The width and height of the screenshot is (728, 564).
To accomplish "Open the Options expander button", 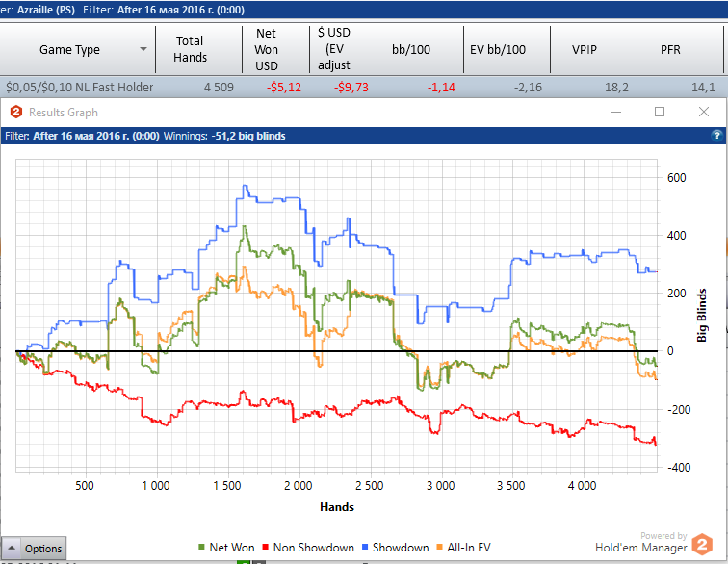I will point(34,549).
